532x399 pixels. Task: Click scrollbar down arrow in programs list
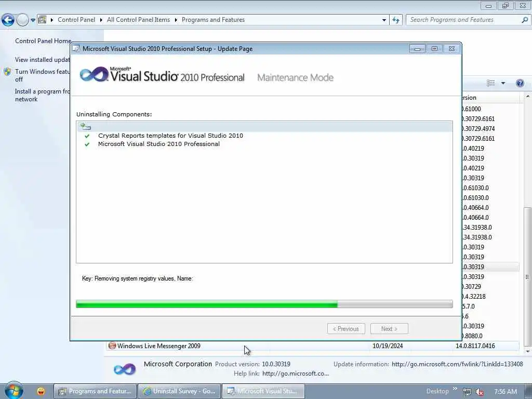coord(528,352)
